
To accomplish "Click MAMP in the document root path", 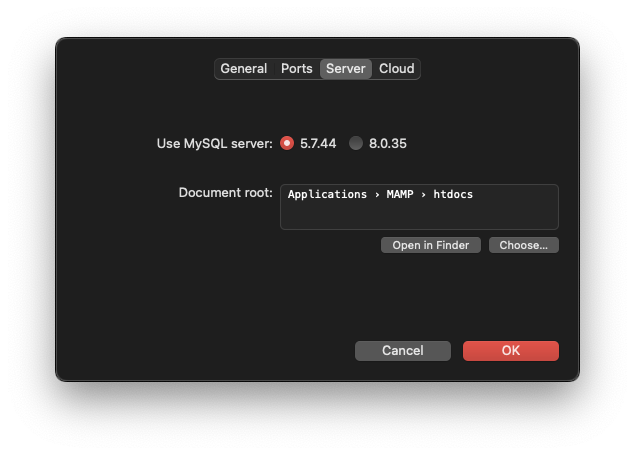I will [400, 195].
